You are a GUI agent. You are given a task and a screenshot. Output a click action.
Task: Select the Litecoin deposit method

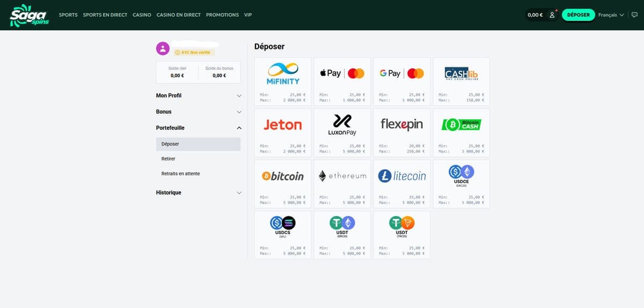pyautogui.click(x=402, y=183)
